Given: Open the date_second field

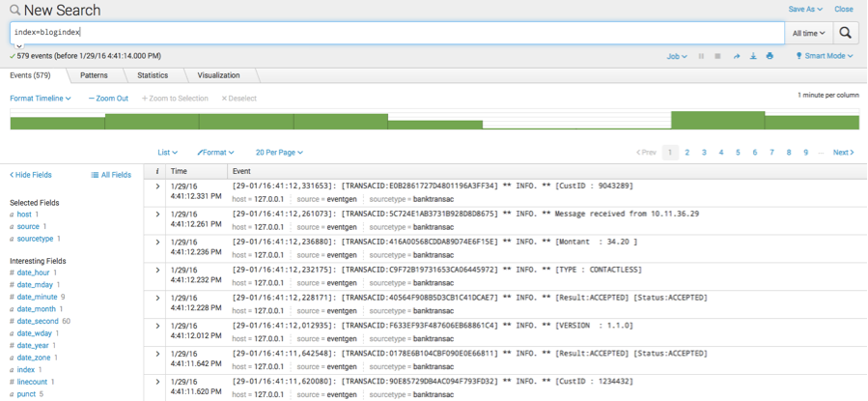Looking at the screenshot, I should pyautogui.click(x=38, y=321).
